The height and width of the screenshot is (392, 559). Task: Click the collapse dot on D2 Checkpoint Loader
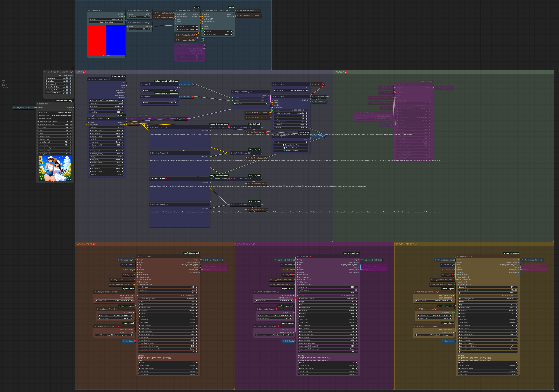(x=89, y=79)
